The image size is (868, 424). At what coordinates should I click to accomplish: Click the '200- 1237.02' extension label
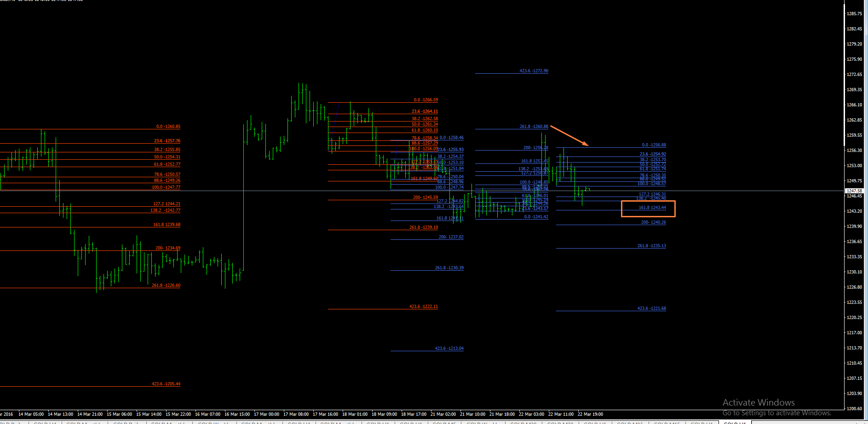click(451, 237)
